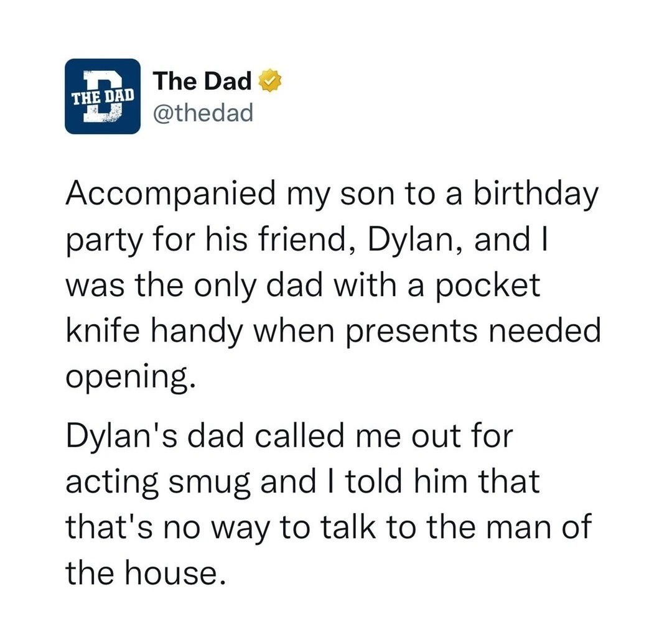
Task: Click the gold verified checkmark badge
Action: click(x=271, y=81)
